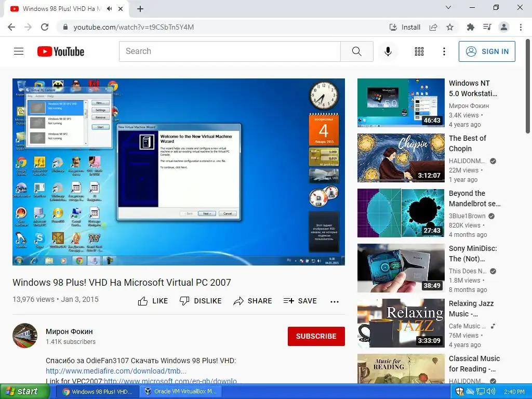
Task: Open the Chrome three-dot menu
Action: (521, 27)
